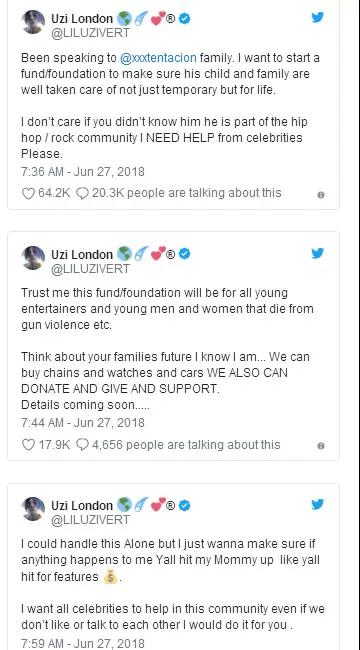Click Uzi London name on third tweet
The width and height of the screenshot is (360, 650).
(82, 506)
